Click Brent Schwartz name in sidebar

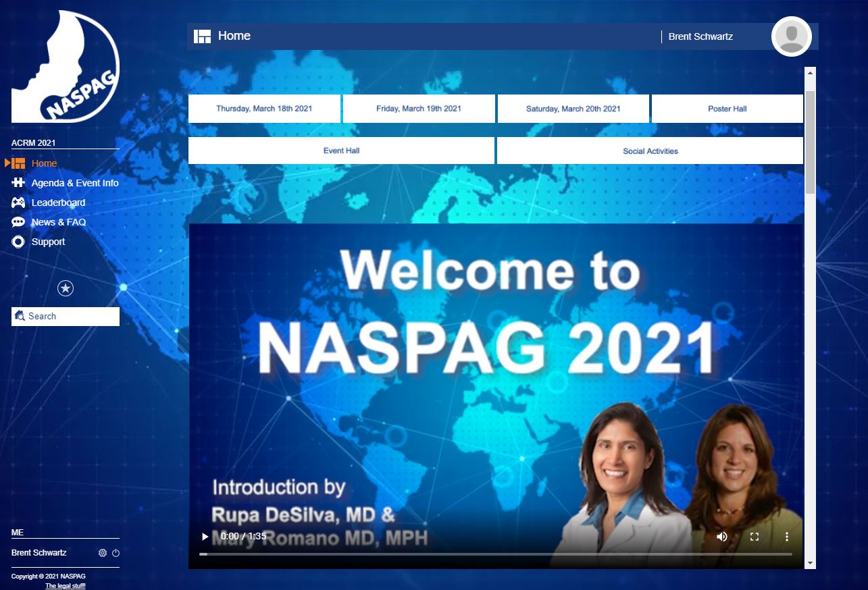coord(39,553)
